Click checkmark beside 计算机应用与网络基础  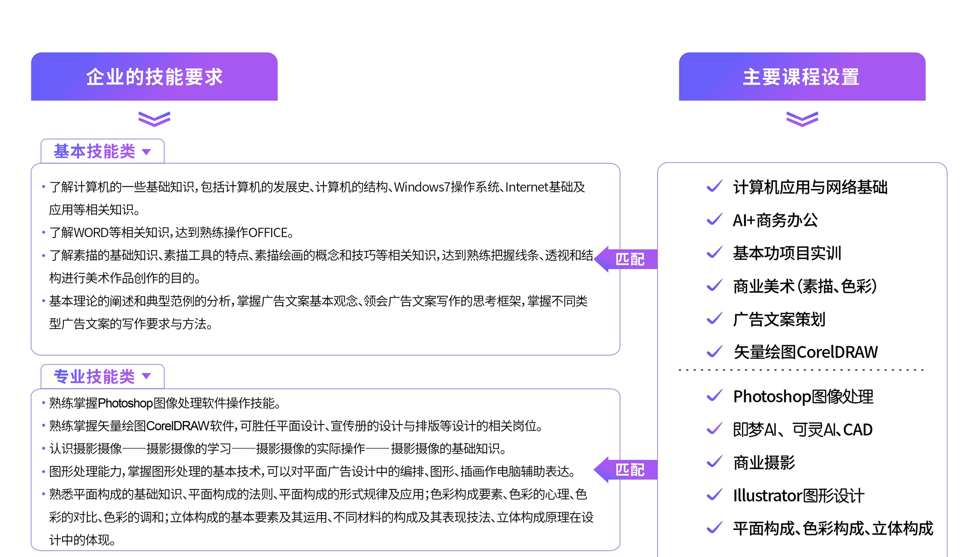pos(714,187)
